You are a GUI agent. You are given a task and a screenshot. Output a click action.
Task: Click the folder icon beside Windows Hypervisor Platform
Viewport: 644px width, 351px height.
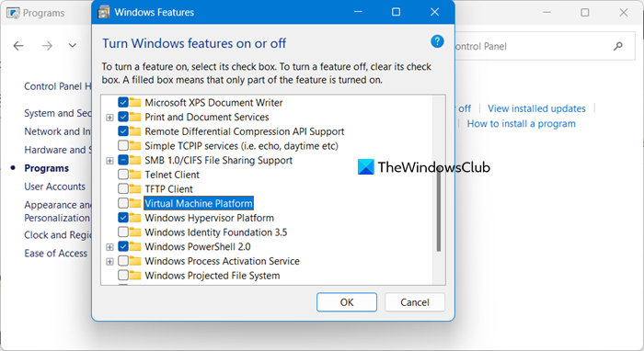[x=134, y=218]
